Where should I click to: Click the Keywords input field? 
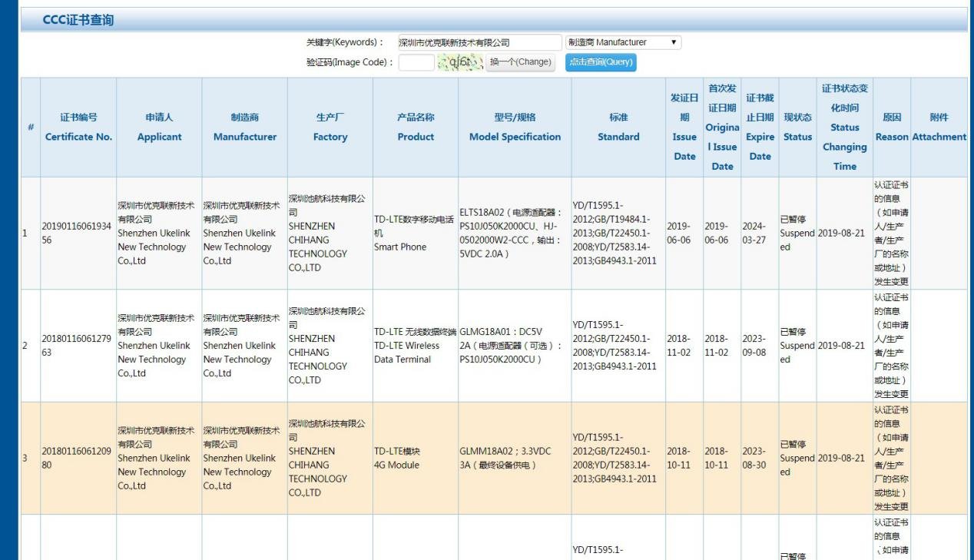(x=479, y=43)
